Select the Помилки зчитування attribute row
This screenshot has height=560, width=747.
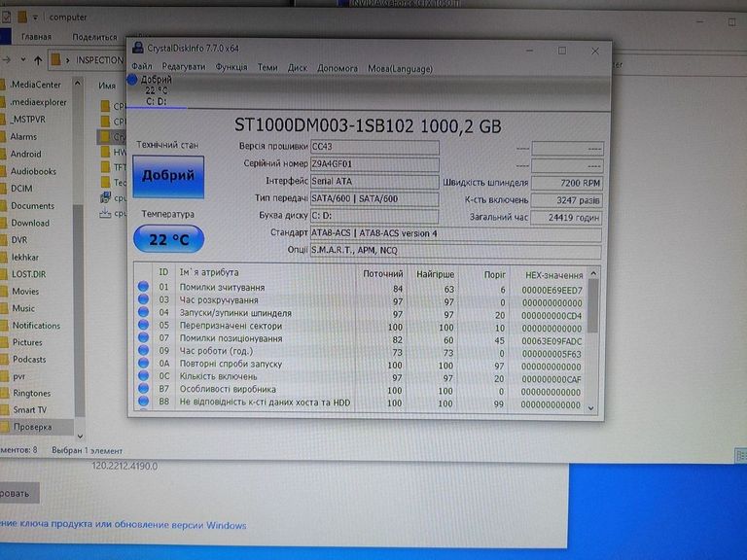click(361, 288)
